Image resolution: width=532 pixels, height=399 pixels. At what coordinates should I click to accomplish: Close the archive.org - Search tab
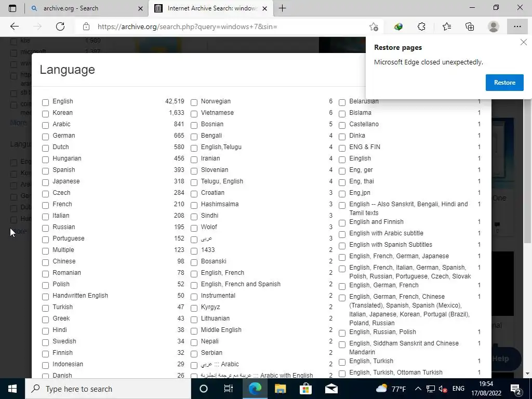click(x=140, y=8)
